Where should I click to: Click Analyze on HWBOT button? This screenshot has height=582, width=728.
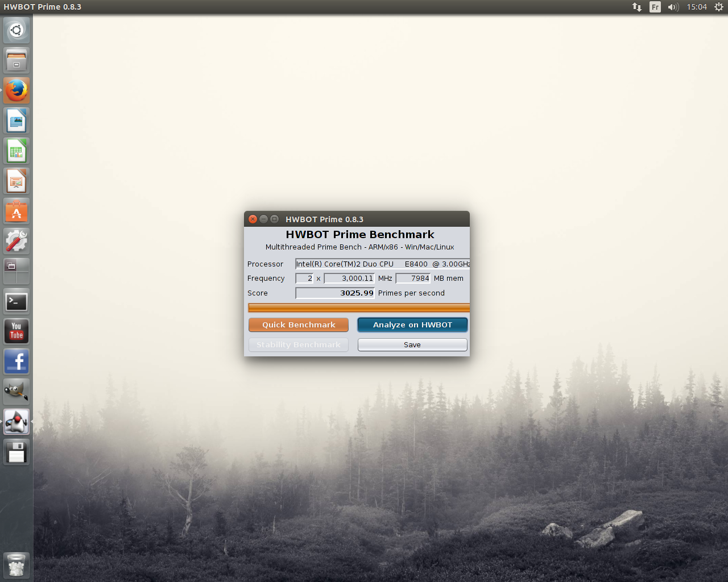click(x=412, y=325)
